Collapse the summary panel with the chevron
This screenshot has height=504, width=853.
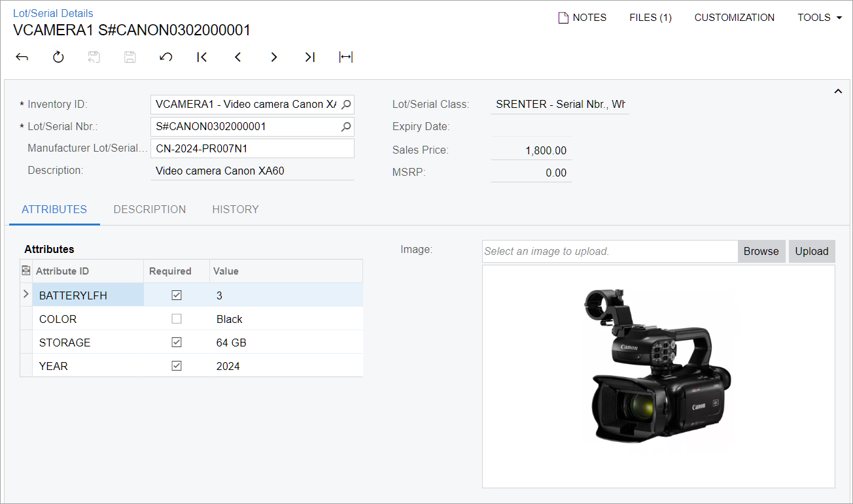[x=838, y=92]
